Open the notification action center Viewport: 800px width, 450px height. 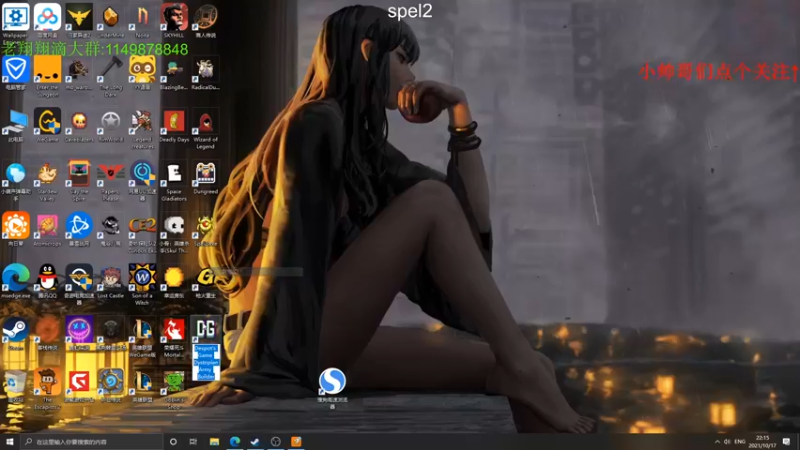pyautogui.click(x=786, y=441)
